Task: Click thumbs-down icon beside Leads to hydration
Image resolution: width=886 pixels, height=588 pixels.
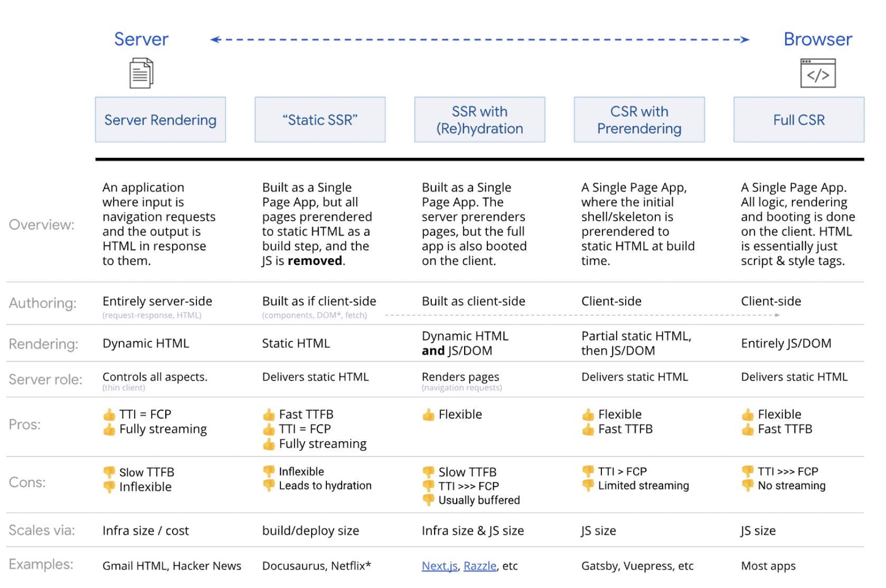Action: pyautogui.click(x=269, y=486)
